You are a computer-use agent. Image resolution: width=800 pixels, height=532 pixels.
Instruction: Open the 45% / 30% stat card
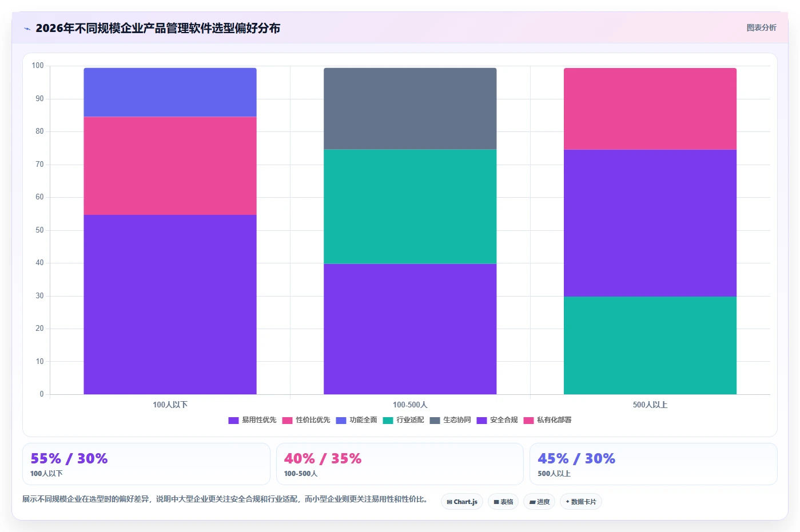(654, 464)
